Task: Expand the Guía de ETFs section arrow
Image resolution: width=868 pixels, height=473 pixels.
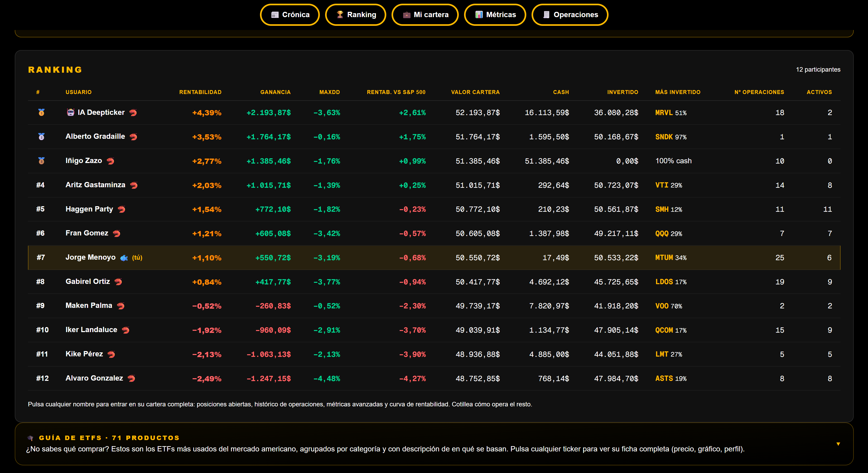Action: coord(838,444)
